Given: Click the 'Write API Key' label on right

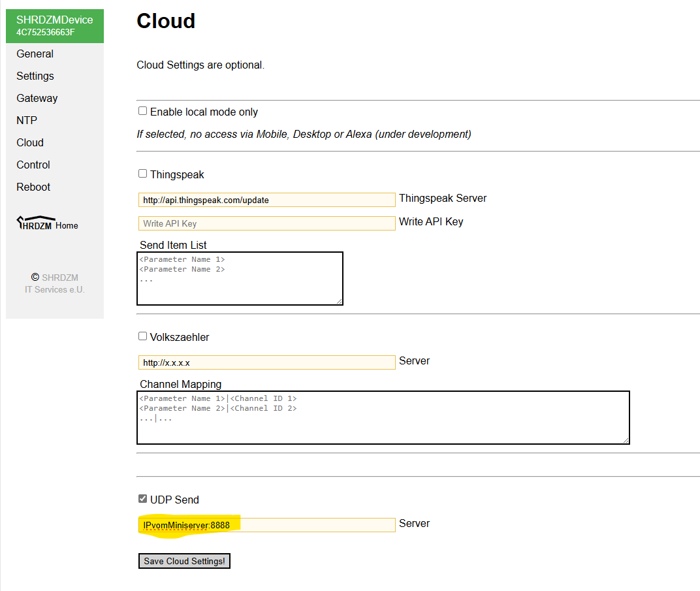Looking at the screenshot, I should (x=431, y=222).
